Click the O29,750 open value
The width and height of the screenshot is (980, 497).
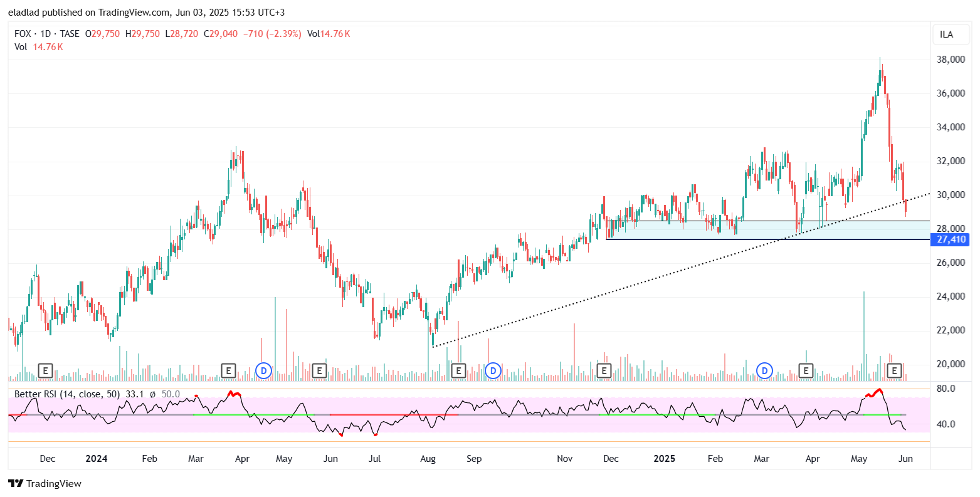point(102,34)
